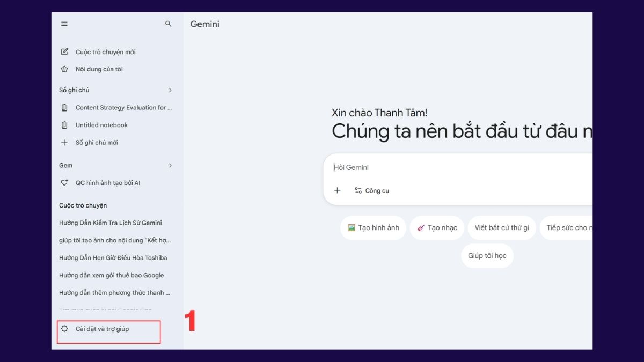
Task: Click the heart icon beside QC hình ảnh tạo bởi AI
Action: coord(64,183)
